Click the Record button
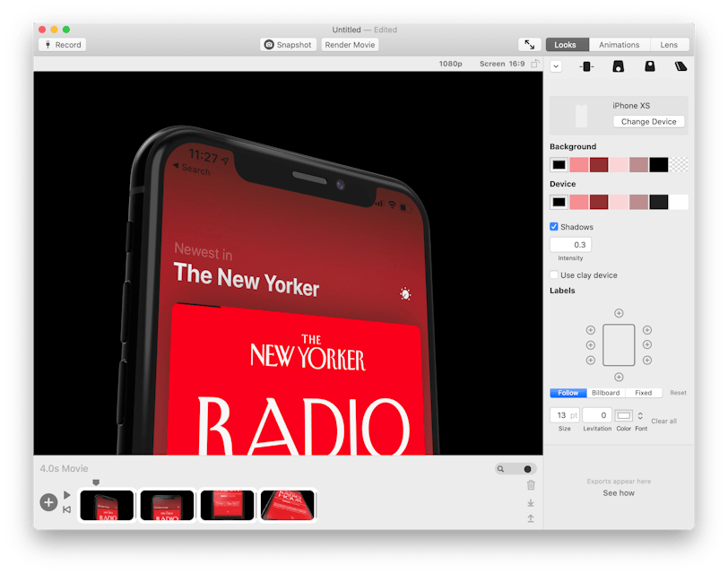 click(63, 45)
